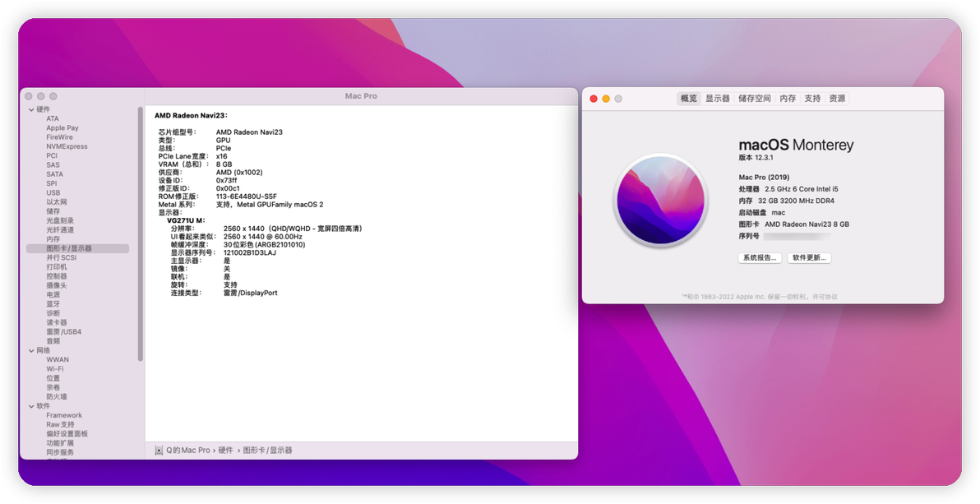Image resolution: width=980 pixels, height=504 pixels.
Task: Select 打印机 in the sidebar
Action: [x=56, y=267]
